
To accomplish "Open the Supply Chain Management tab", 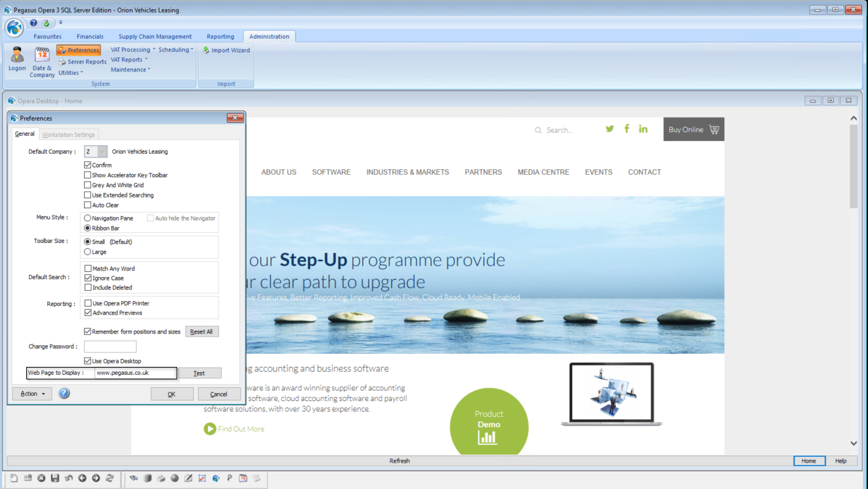I will click(x=155, y=37).
